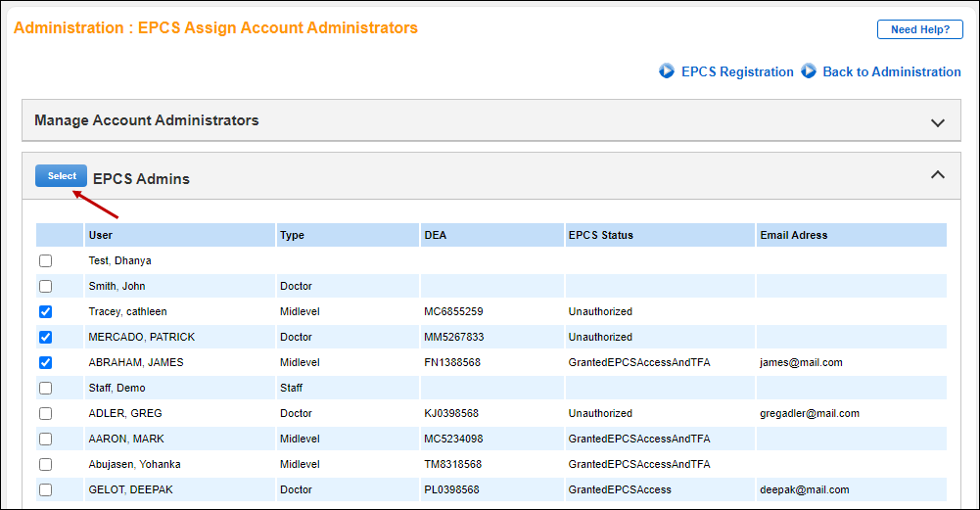Click the Midlevel type for Tracey, cathleen
Image resolution: width=980 pixels, height=510 pixels.
tap(300, 312)
